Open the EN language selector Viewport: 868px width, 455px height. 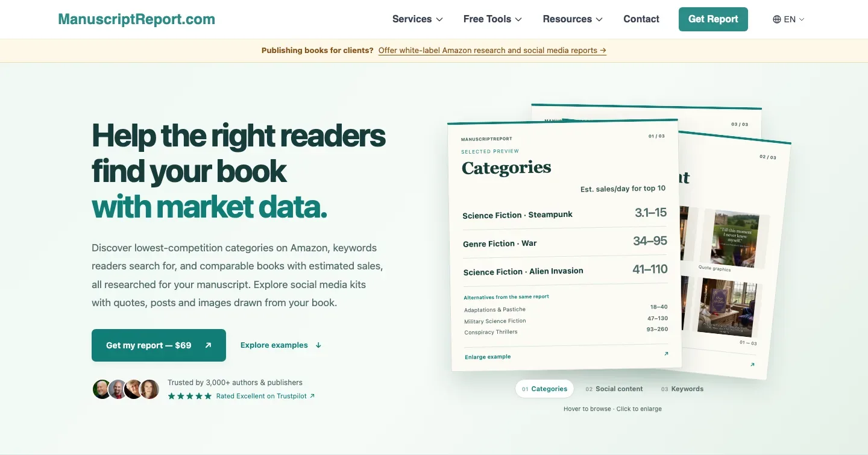click(788, 19)
